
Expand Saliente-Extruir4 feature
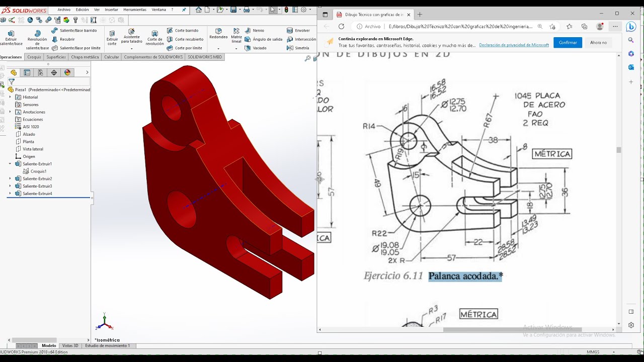10,194
